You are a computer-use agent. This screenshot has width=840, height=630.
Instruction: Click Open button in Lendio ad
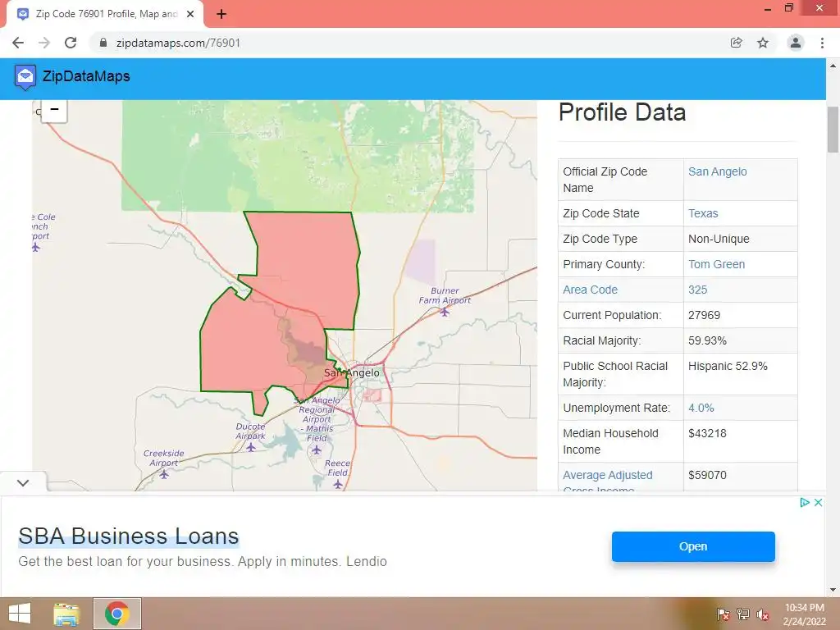693,546
